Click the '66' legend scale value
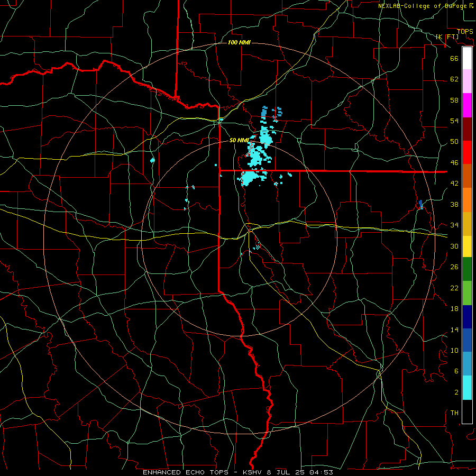Screen dimensions: 476x476 click(454, 59)
